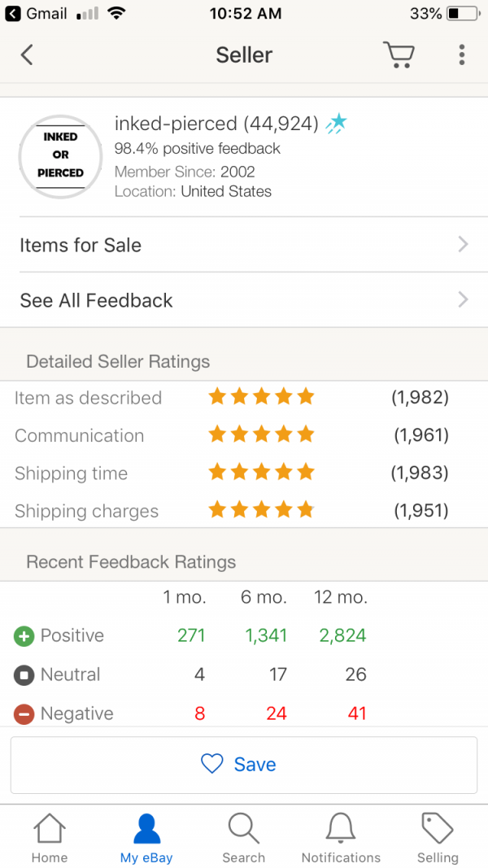Tap the back arrow icon

coord(27,55)
